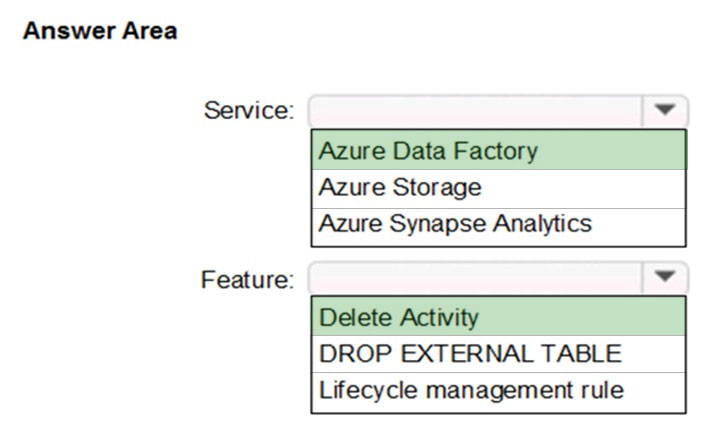
Task: Click the Service: label text
Action: [x=249, y=111]
